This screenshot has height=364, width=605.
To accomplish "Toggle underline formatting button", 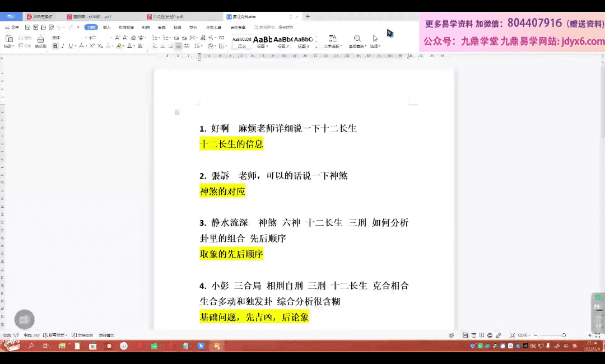I will click(x=70, y=46).
